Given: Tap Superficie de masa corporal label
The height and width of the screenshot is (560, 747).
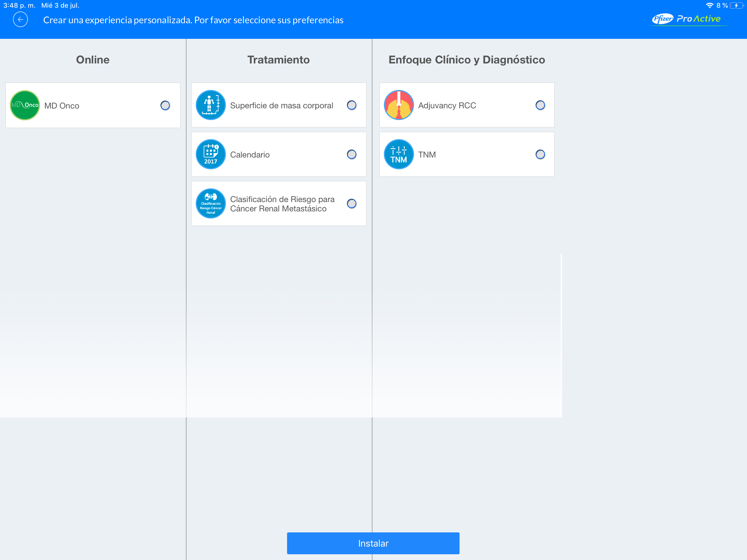Looking at the screenshot, I should point(282,105).
